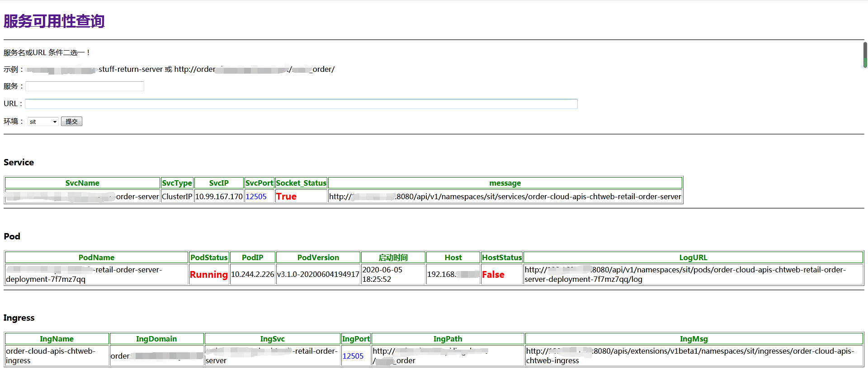The width and height of the screenshot is (868, 374).
Task: Open the SvcPort 12505 link
Action: pos(256,196)
